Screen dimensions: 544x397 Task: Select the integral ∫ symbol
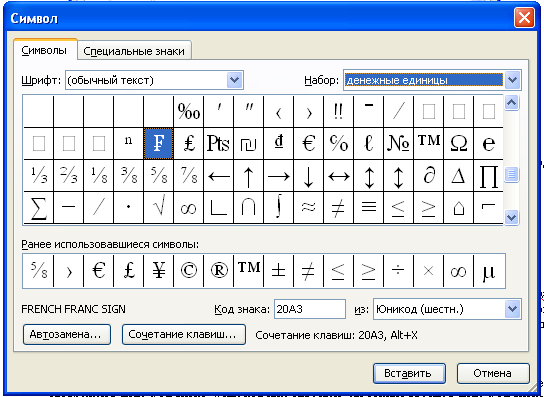[278, 207]
